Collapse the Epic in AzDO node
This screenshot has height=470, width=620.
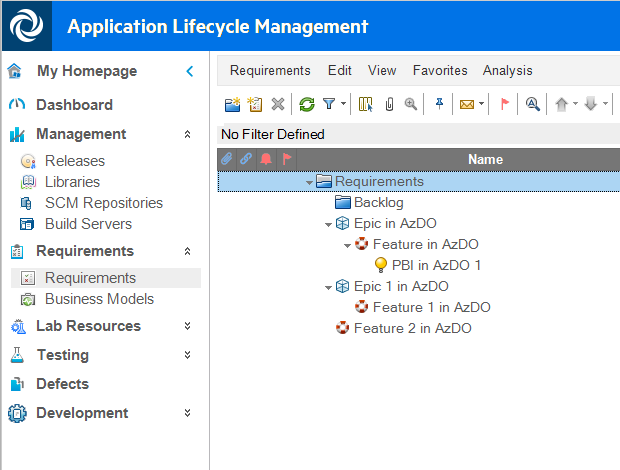tap(329, 224)
